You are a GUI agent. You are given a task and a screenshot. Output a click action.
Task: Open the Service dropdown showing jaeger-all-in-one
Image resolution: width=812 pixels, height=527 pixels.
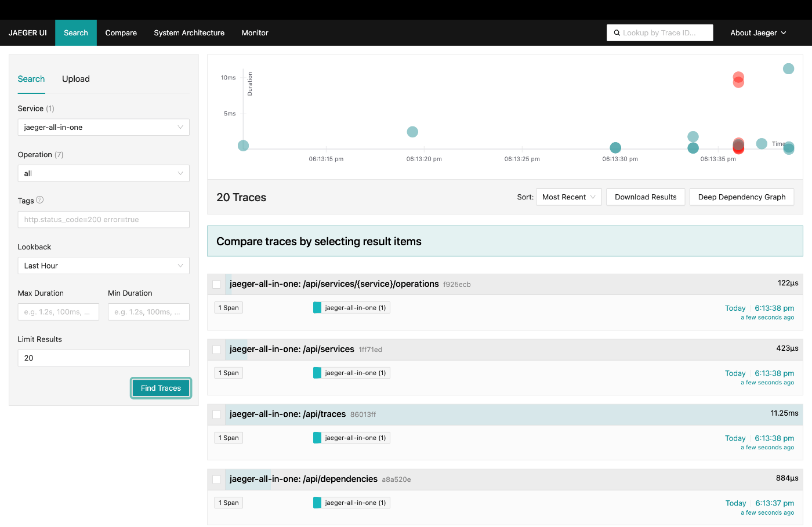tap(104, 127)
